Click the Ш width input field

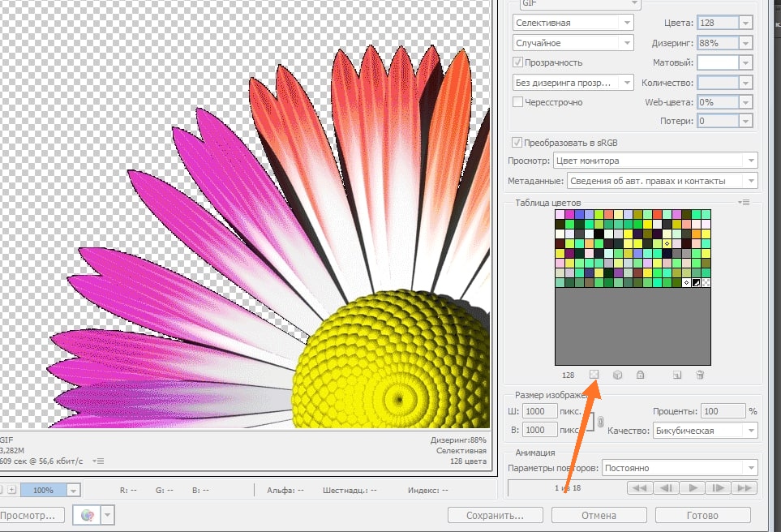(539, 411)
